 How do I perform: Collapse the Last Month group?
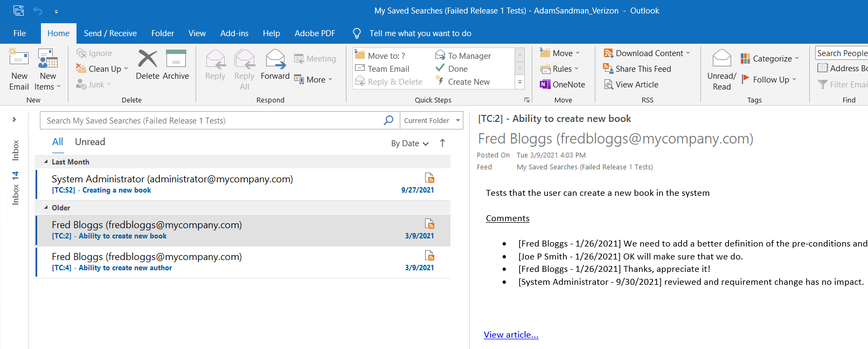pos(46,162)
